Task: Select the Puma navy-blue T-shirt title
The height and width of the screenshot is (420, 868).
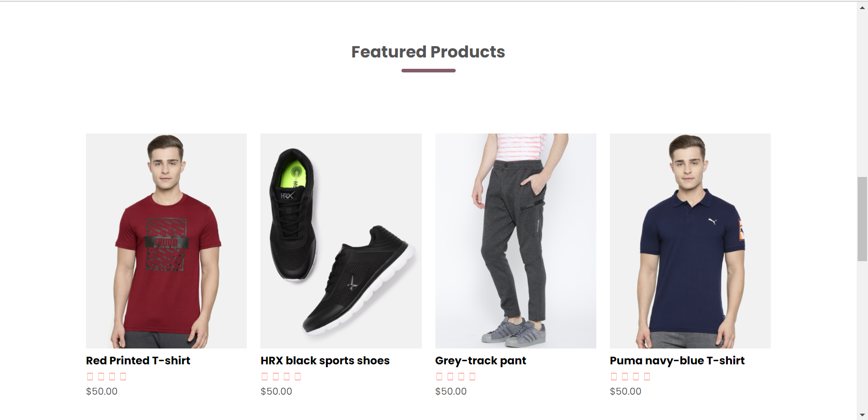Action: pyautogui.click(x=677, y=361)
